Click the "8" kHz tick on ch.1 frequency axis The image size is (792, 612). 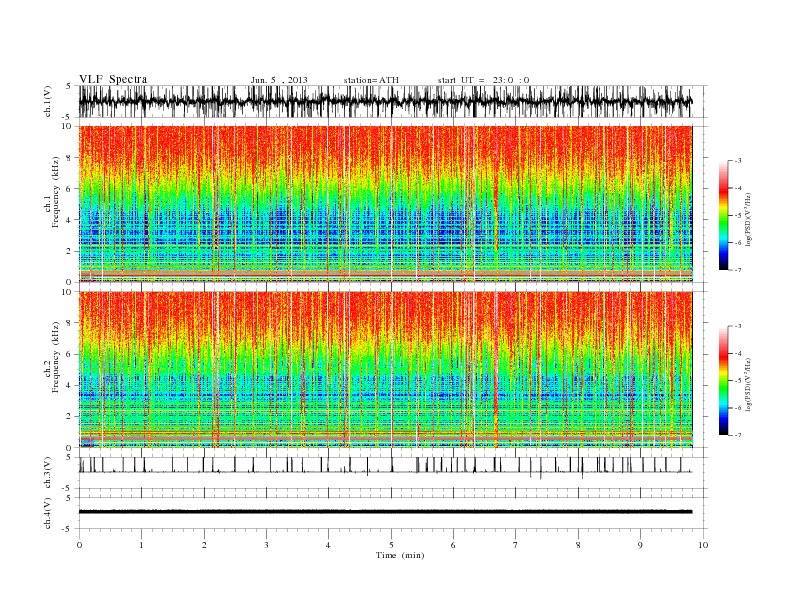[70, 158]
